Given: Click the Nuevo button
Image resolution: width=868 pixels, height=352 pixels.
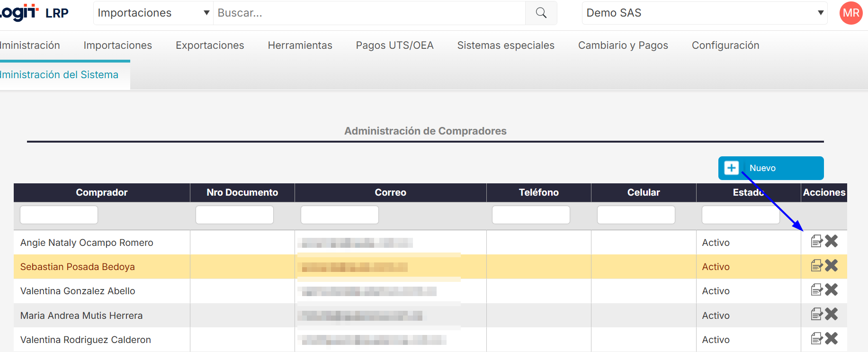Looking at the screenshot, I should 771,168.
